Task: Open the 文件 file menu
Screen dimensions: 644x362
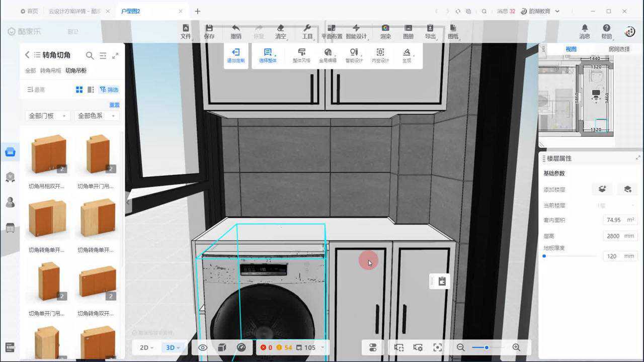Action: click(186, 31)
